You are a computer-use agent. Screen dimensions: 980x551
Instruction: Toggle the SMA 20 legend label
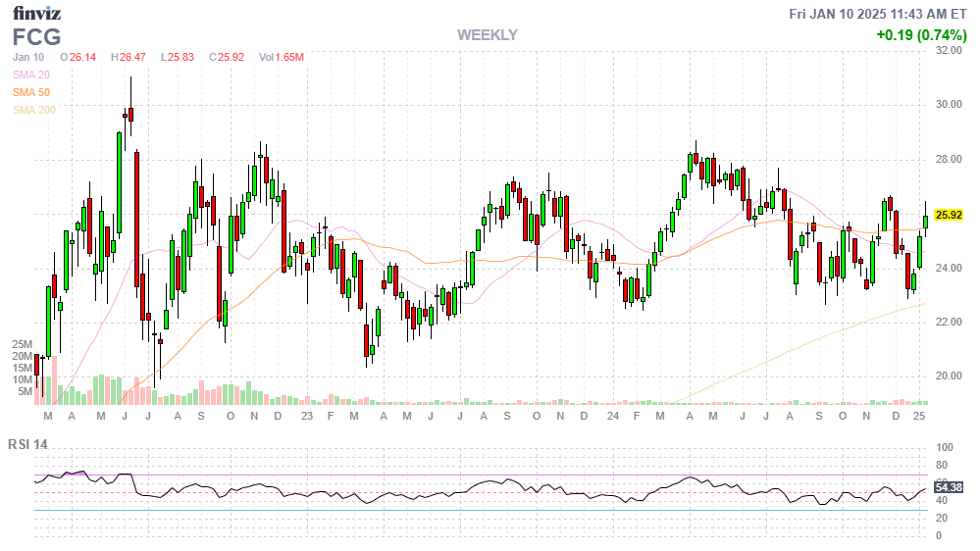30,75
